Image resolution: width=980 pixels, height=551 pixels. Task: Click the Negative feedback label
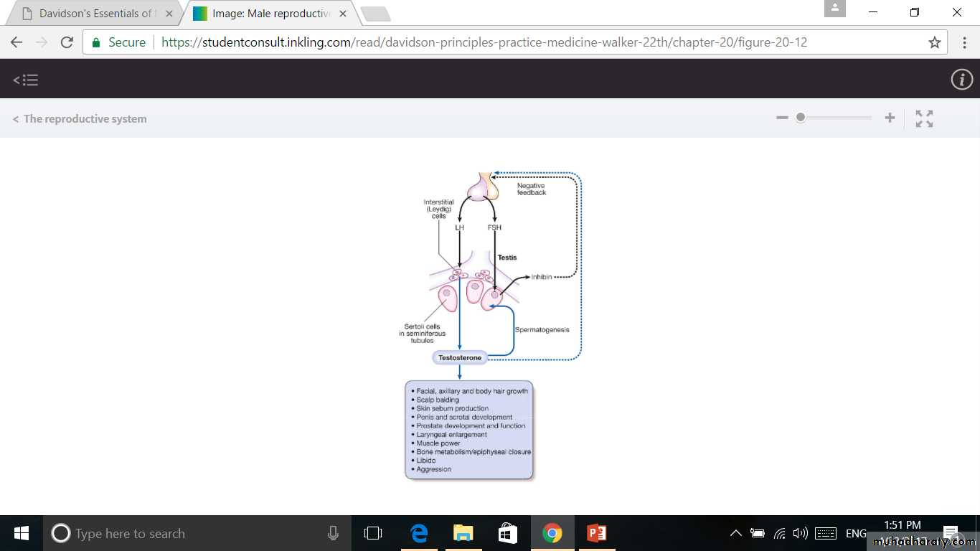[x=532, y=189]
